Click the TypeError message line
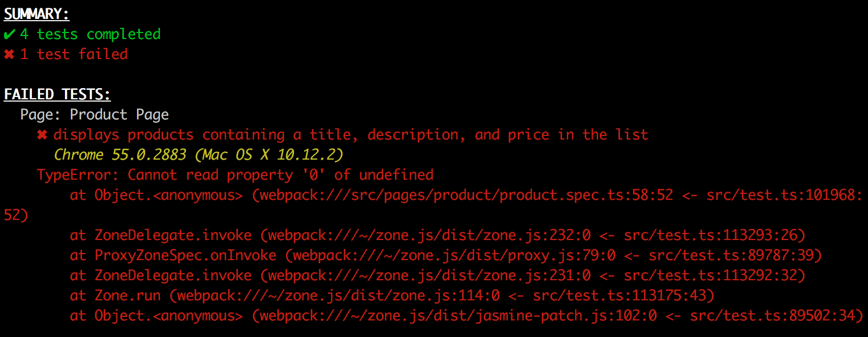Image resolution: width=868 pixels, height=337 pixels. pyautogui.click(x=235, y=175)
